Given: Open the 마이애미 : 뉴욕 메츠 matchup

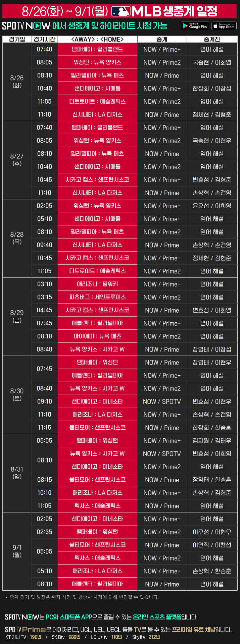Looking at the screenshot, I should [x=97, y=336].
